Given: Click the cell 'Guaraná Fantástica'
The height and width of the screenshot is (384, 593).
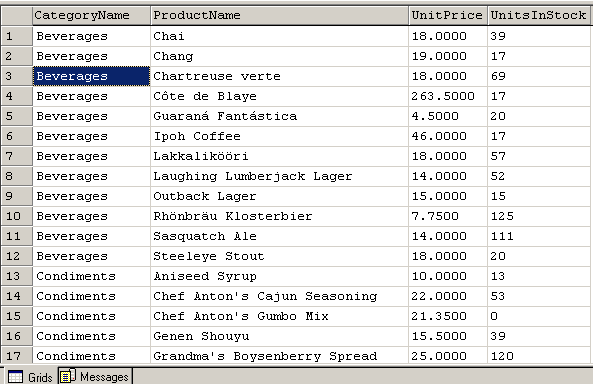Looking at the screenshot, I should point(279,116).
